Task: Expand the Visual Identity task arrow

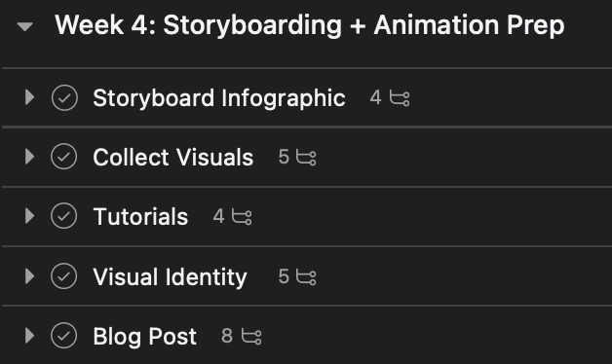Action: tap(29, 276)
